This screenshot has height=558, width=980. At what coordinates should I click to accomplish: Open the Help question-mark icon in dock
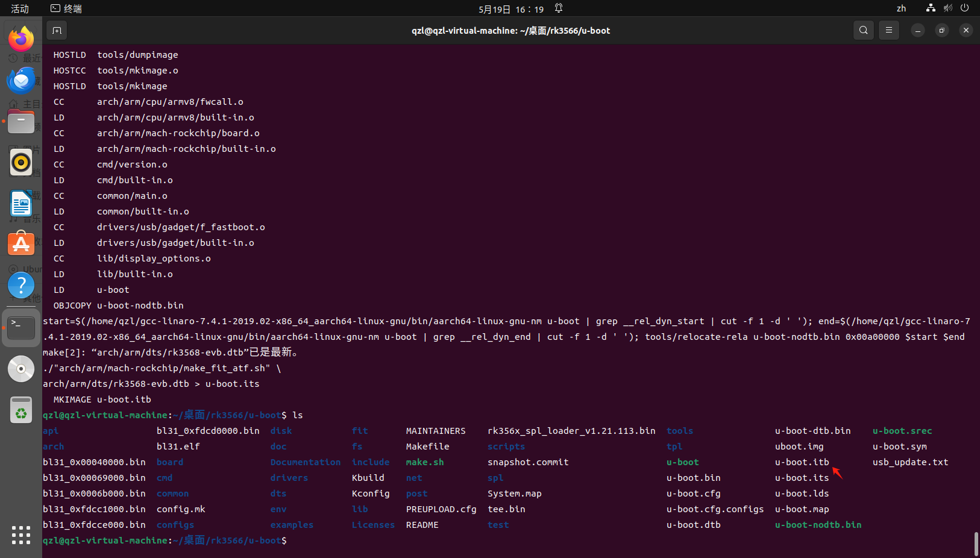pos(21,285)
